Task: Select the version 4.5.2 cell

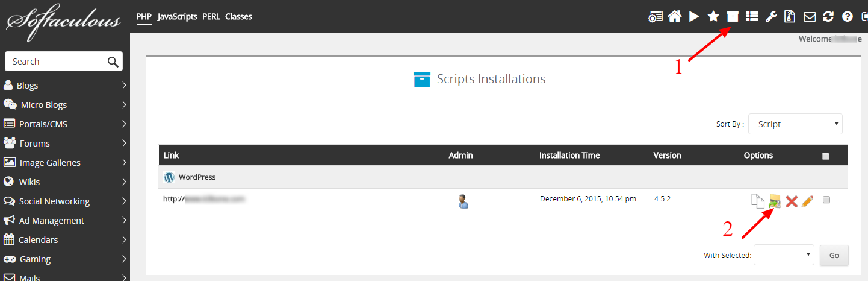Action: [x=664, y=198]
